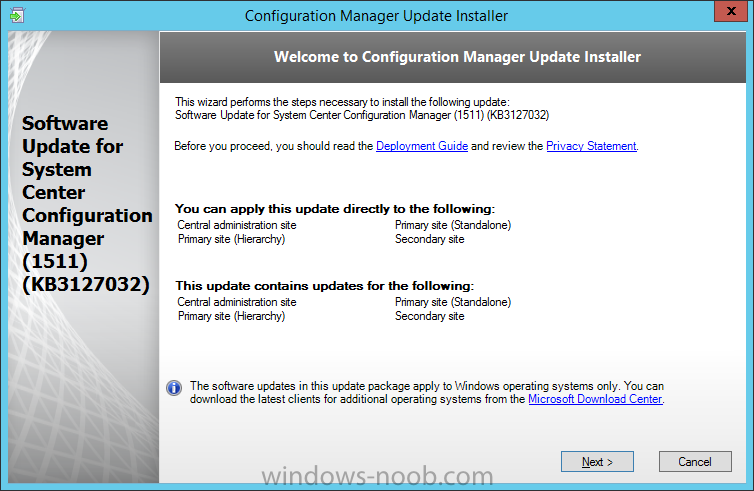Screen dimensions: 754x491
Task: Close the Update Installer window
Action: click(730, 11)
